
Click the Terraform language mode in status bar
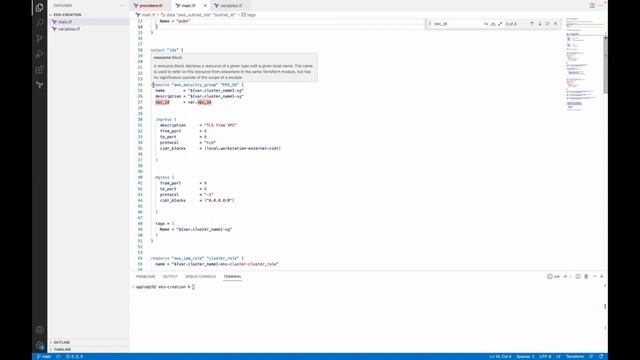click(x=575, y=356)
